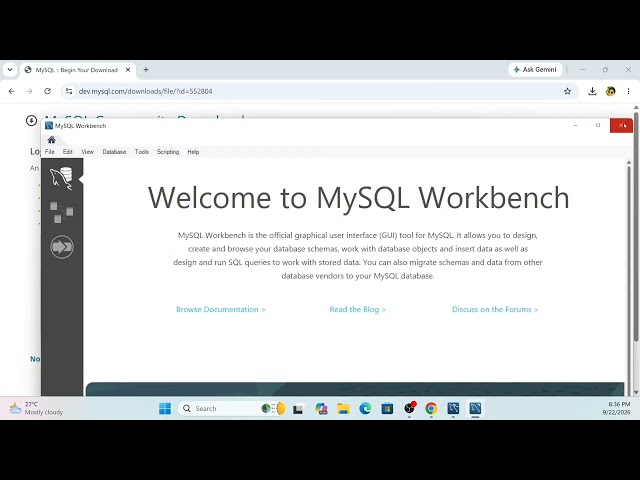Minimize the MySQL Workbench window
640x480 pixels.
[x=576, y=126]
